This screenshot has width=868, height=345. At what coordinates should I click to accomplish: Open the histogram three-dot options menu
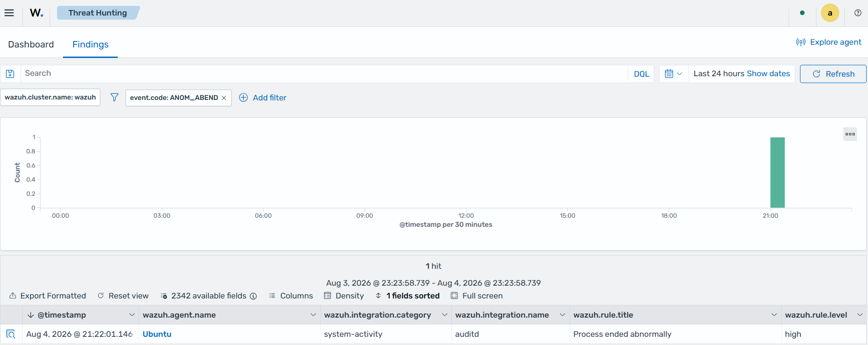click(850, 134)
